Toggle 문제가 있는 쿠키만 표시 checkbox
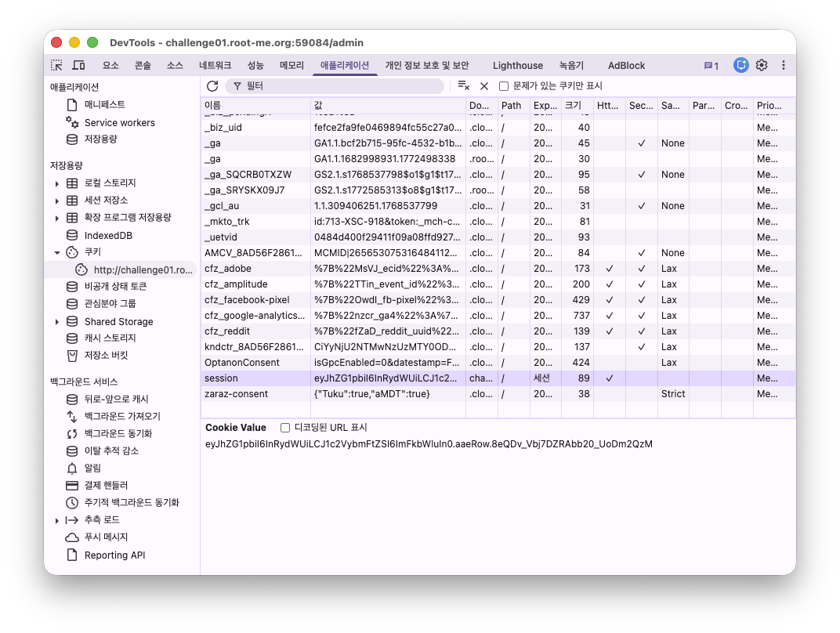Image resolution: width=840 pixels, height=633 pixels. click(504, 85)
